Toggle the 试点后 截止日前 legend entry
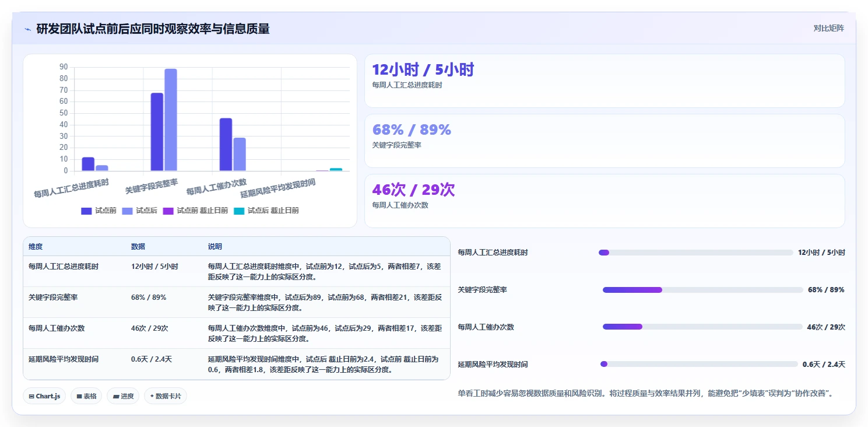Screen dimensions: 868x427 [266, 211]
